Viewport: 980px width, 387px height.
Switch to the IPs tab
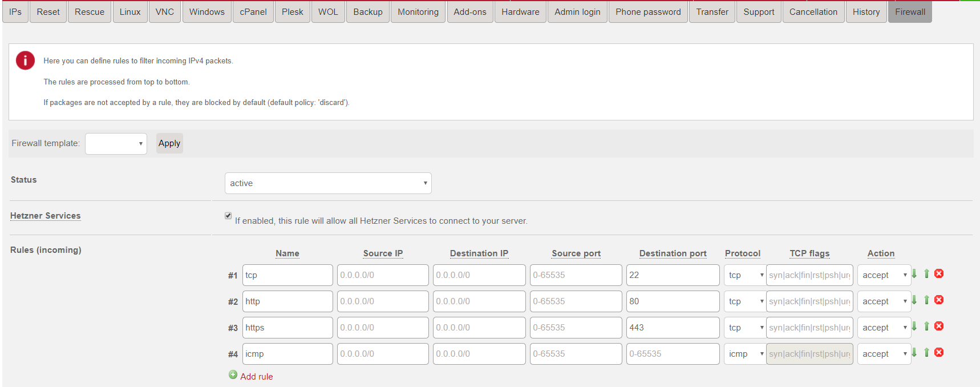click(15, 12)
